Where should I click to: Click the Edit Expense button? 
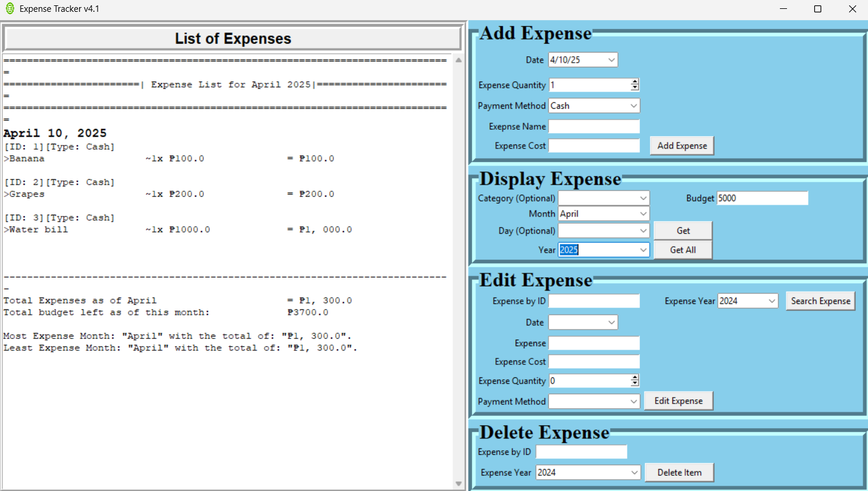[x=678, y=400]
